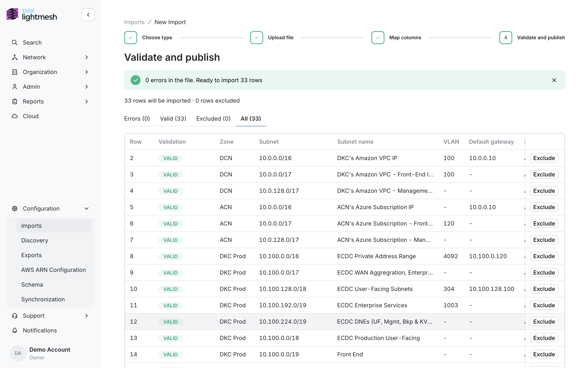Dismiss the 0 errors success banner

(554, 80)
